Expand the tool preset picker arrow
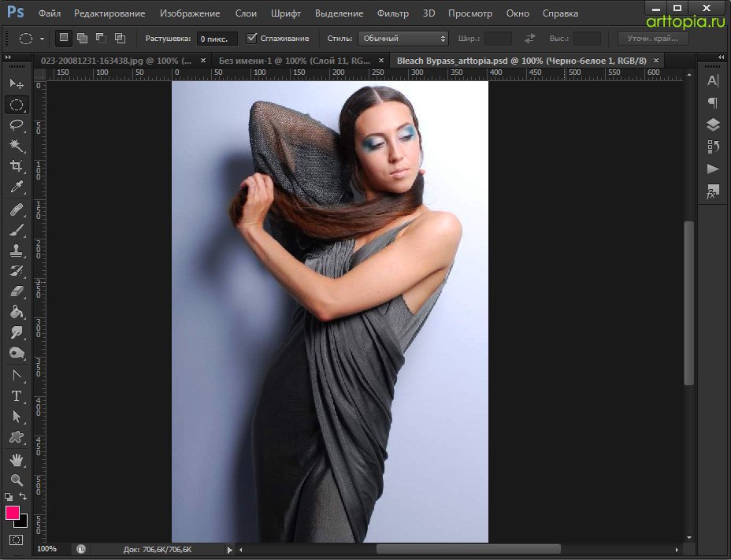 click(42, 38)
